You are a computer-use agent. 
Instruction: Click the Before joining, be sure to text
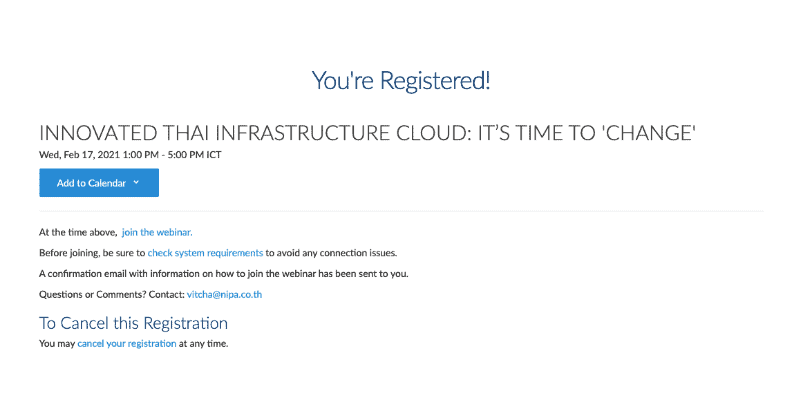point(92,253)
